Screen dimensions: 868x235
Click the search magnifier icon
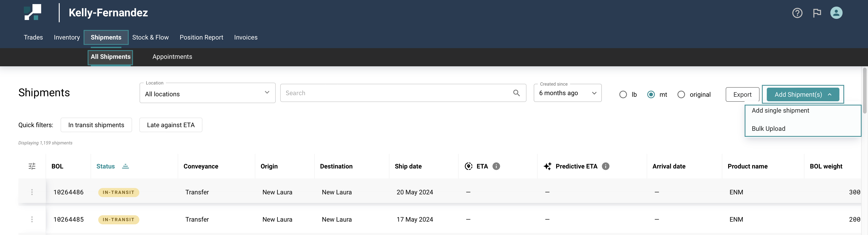[x=516, y=93]
